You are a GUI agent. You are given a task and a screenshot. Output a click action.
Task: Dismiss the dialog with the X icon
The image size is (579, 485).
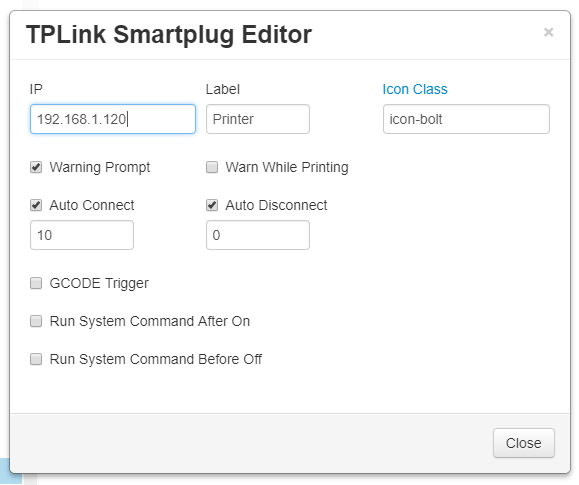pyautogui.click(x=548, y=32)
